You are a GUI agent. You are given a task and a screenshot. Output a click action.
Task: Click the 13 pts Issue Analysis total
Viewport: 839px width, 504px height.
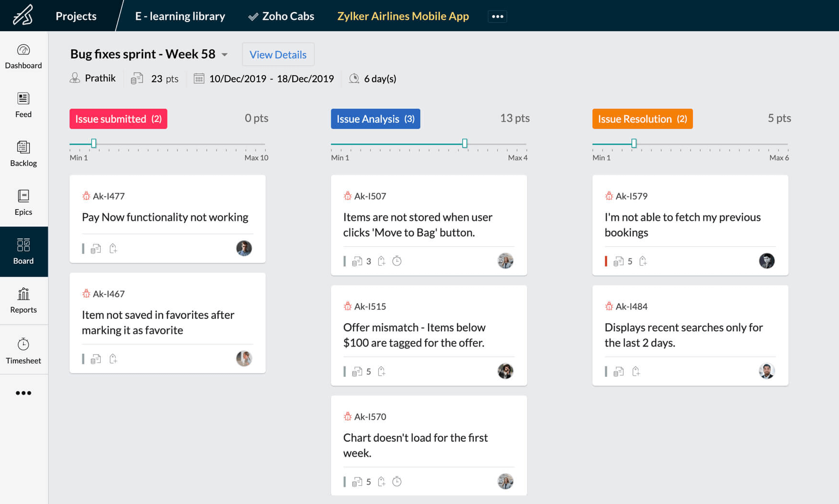(x=515, y=118)
